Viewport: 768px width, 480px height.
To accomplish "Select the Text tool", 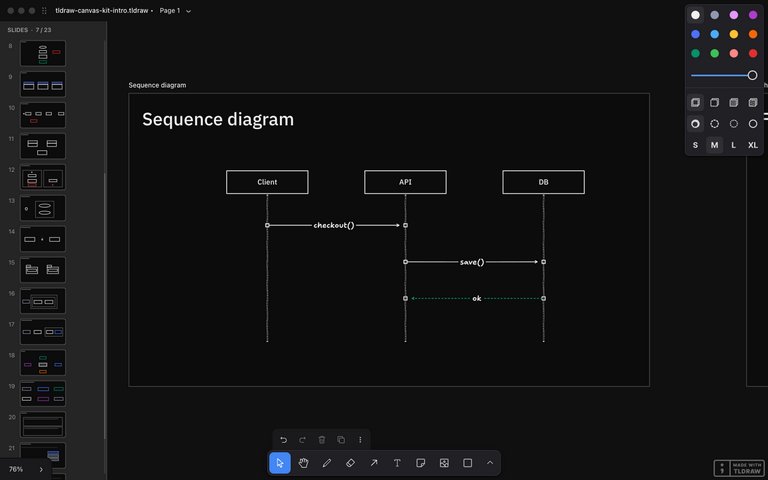I will [x=397, y=463].
